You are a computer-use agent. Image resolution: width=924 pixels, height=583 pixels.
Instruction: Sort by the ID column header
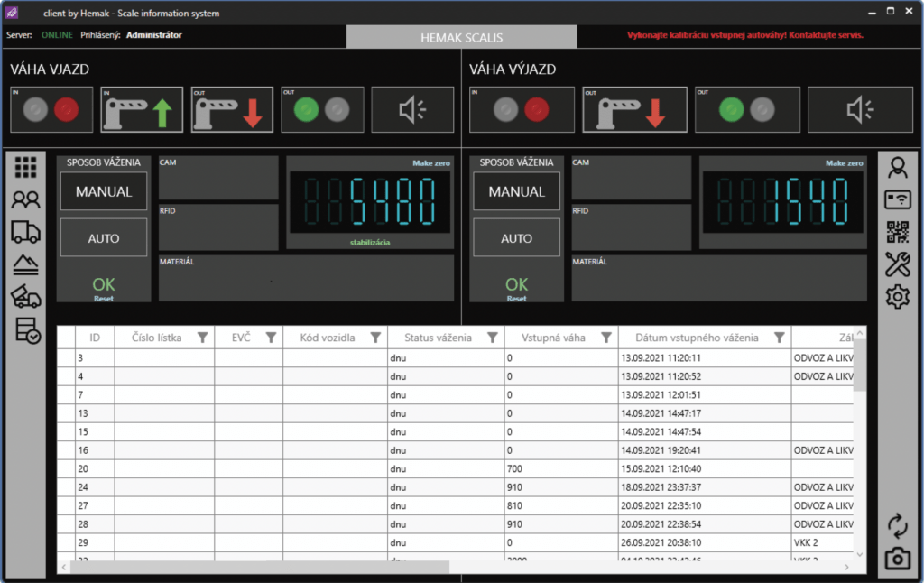click(x=95, y=338)
